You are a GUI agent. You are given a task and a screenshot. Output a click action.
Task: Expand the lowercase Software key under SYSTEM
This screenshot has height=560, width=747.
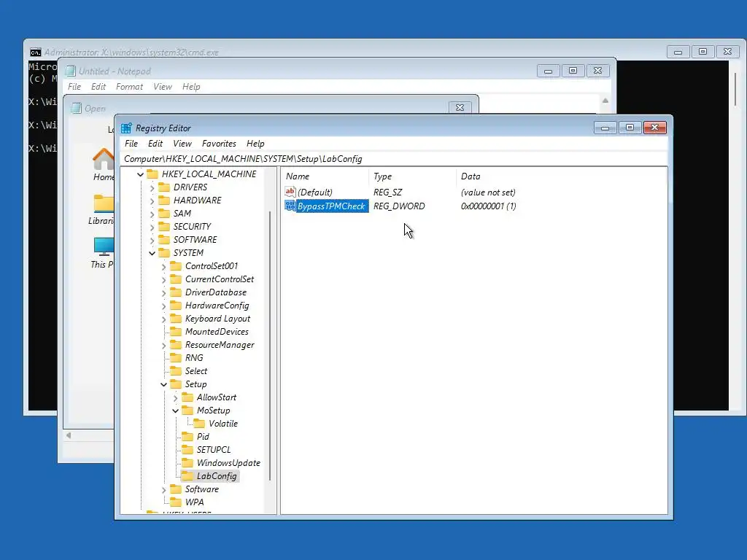[164, 489]
